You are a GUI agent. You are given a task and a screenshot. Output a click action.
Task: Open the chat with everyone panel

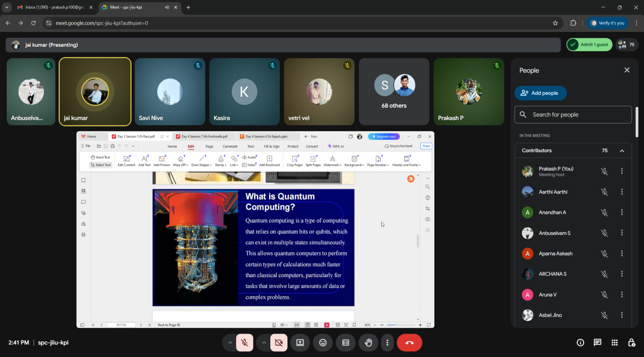pos(597,343)
